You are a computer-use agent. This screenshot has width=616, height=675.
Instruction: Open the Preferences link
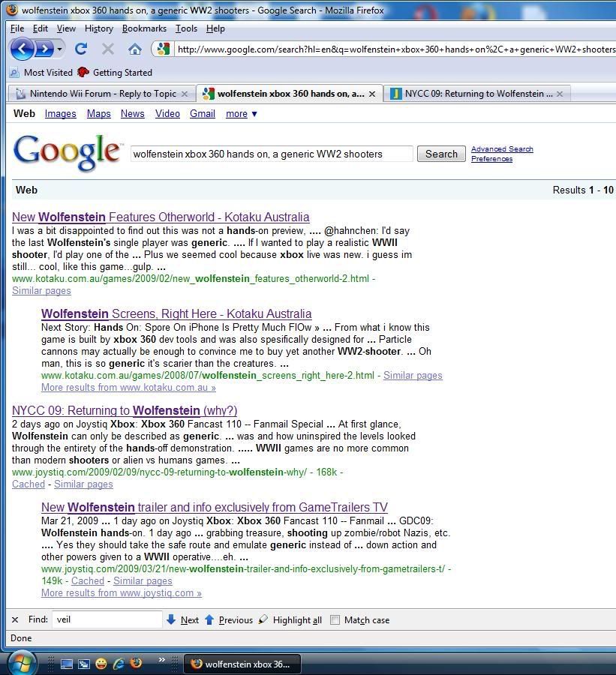point(491,159)
